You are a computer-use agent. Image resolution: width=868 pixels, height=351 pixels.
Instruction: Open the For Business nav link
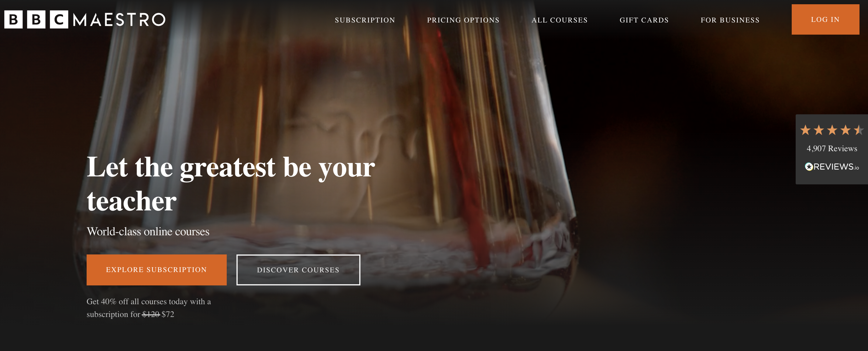coord(730,20)
